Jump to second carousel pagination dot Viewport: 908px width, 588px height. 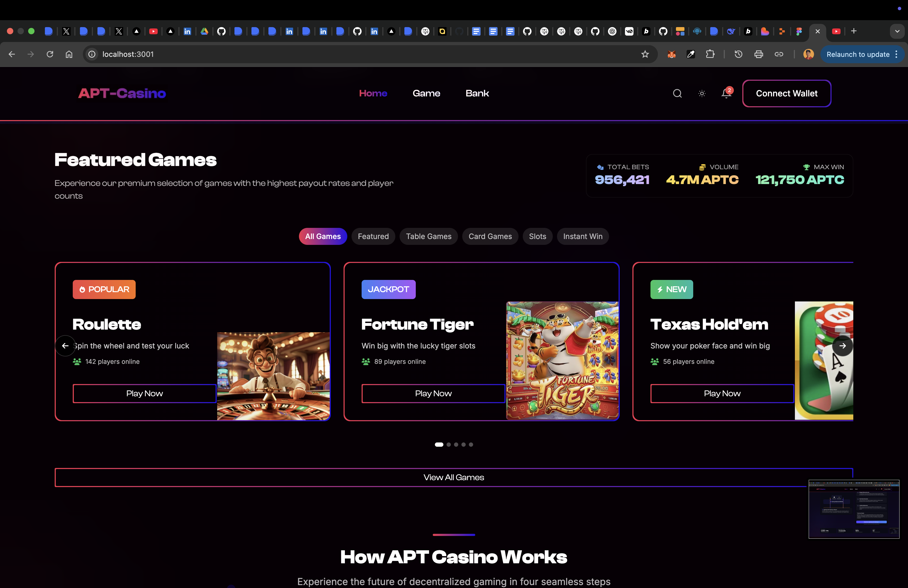click(449, 445)
